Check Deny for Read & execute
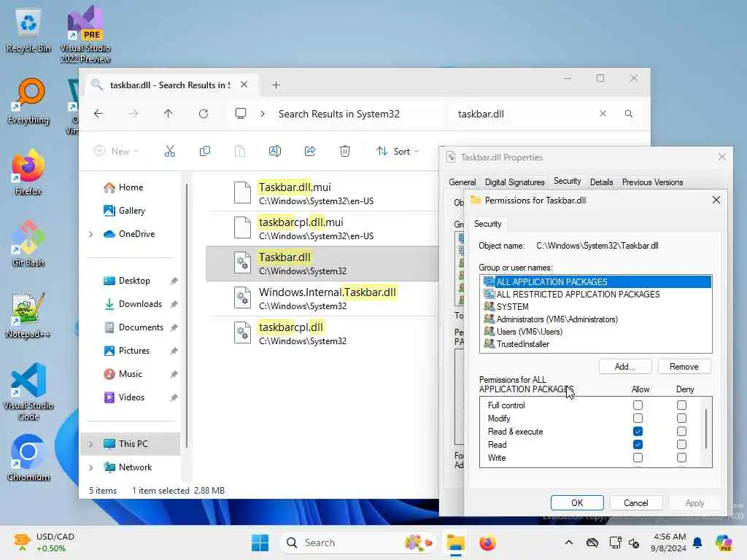 (x=682, y=432)
